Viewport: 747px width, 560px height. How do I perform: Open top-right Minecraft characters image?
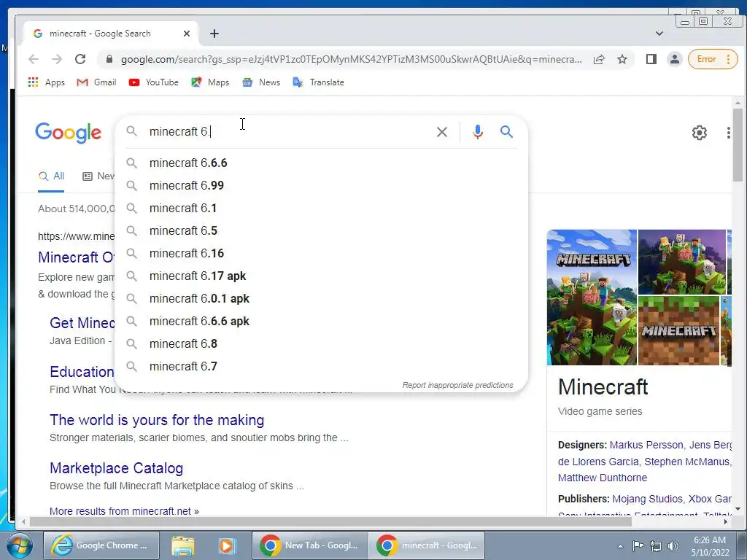[682, 262]
